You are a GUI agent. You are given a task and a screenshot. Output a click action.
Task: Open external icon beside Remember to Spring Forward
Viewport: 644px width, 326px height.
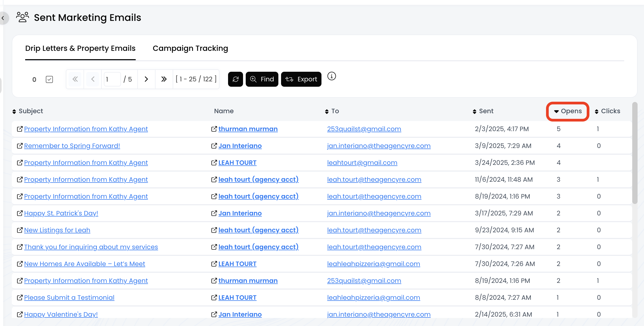point(20,146)
